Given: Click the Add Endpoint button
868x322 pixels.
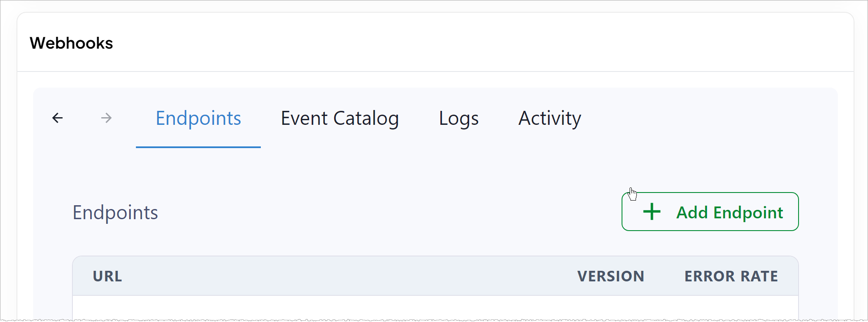Looking at the screenshot, I should click(710, 212).
